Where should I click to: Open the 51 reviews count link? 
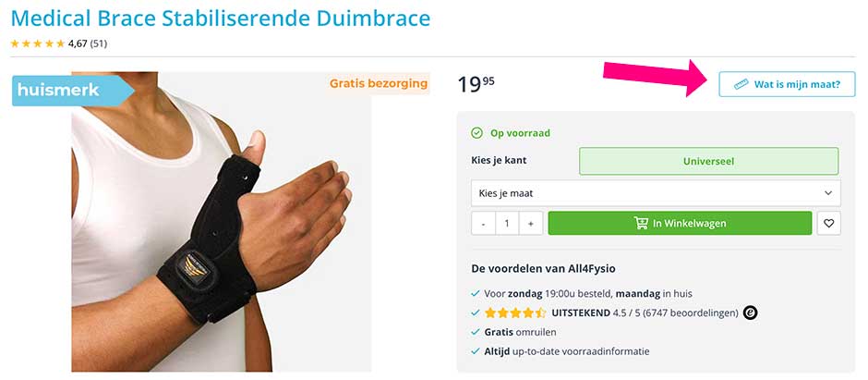pyautogui.click(x=99, y=43)
